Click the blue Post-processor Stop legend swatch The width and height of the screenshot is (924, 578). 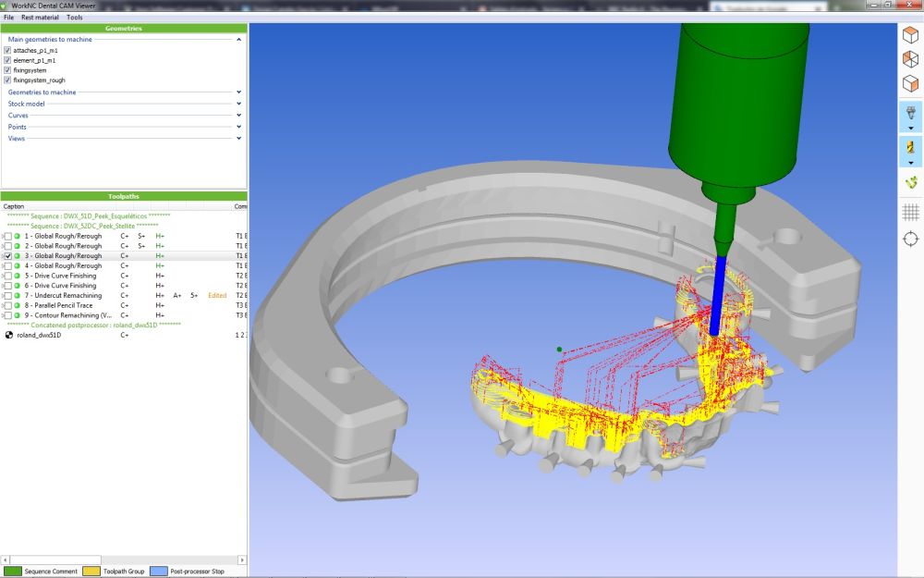(x=159, y=571)
